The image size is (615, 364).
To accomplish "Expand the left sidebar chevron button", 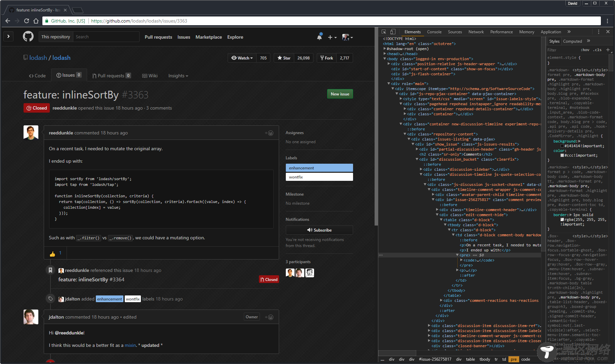I will pos(8,36).
